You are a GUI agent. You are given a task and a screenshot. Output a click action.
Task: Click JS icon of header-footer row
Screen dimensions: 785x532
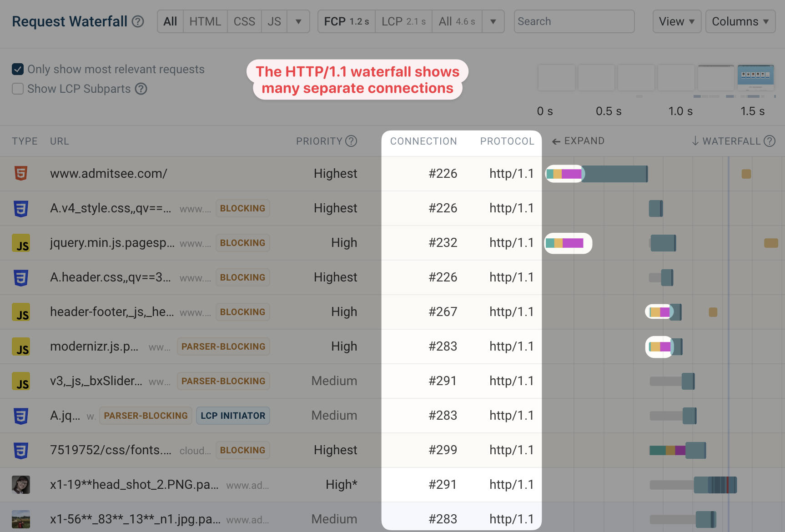[x=21, y=312]
